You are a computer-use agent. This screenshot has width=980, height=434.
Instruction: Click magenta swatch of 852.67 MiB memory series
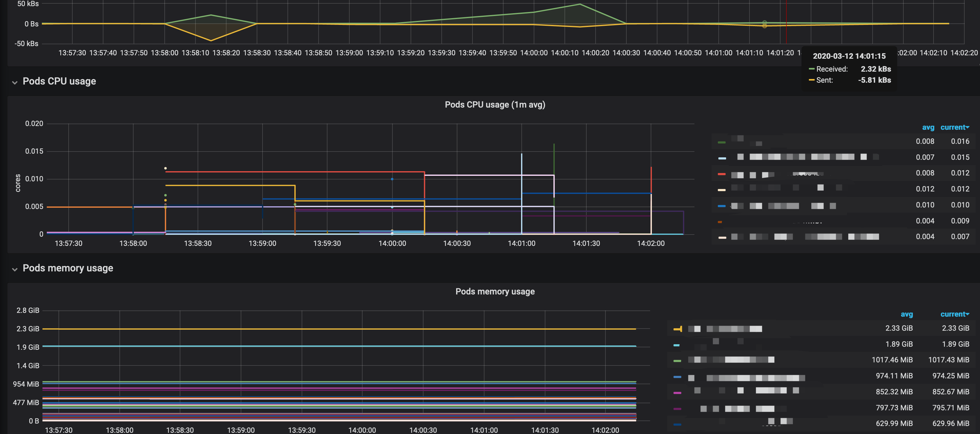[677, 393]
